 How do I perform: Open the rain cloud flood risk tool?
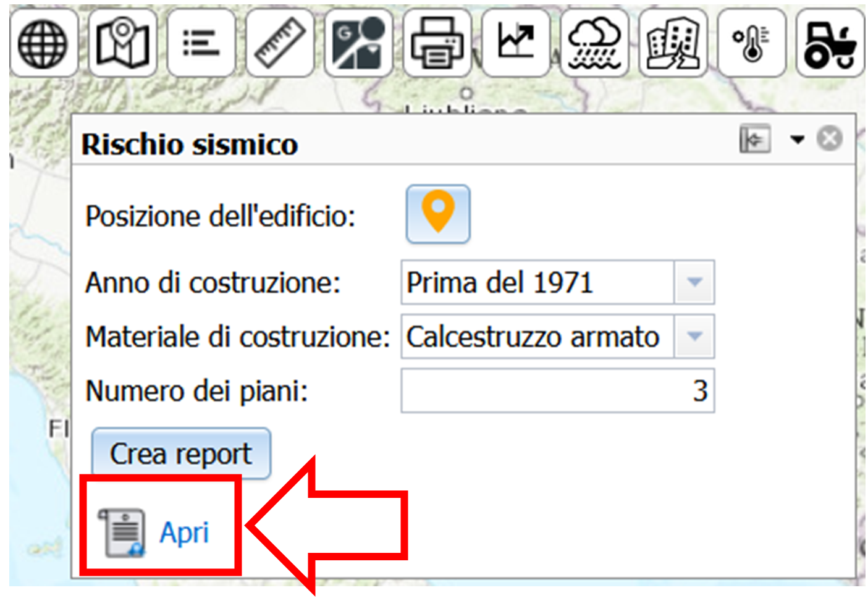pyautogui.click(x=594, y=44)
